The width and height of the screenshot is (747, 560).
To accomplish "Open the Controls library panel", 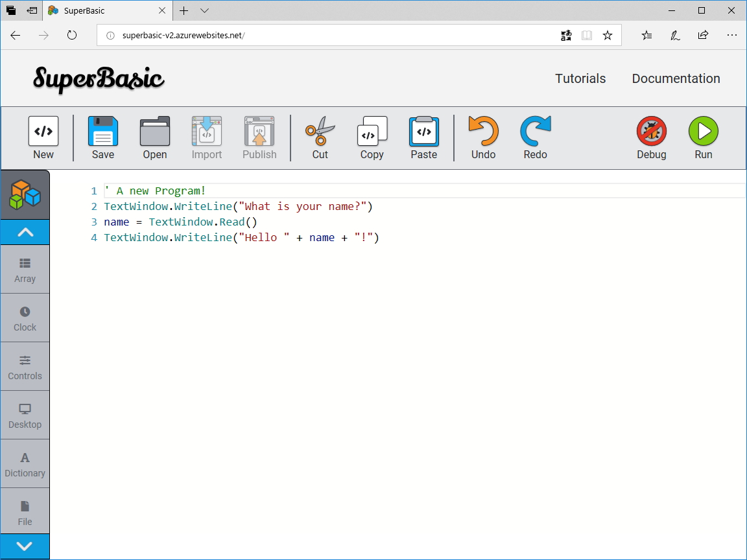I will tap(25, 366).
